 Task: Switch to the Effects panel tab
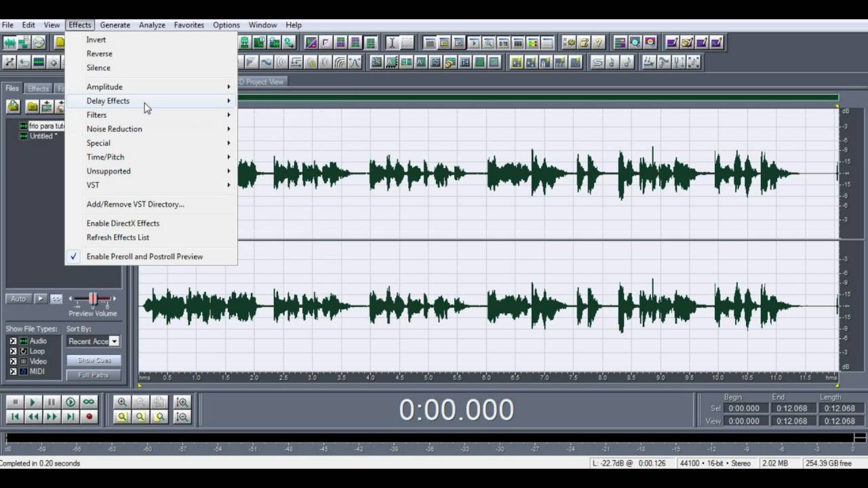pyautogui.click(x=38, y=88)
